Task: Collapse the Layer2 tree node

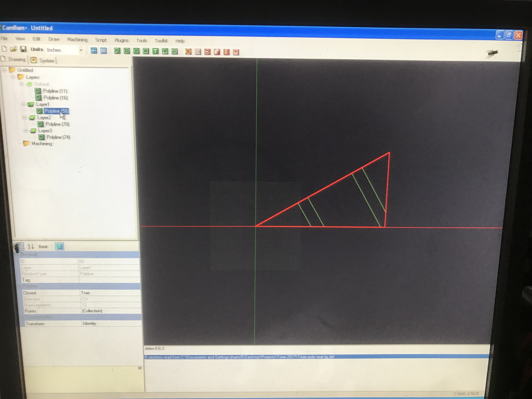Action: coord(24,117)
